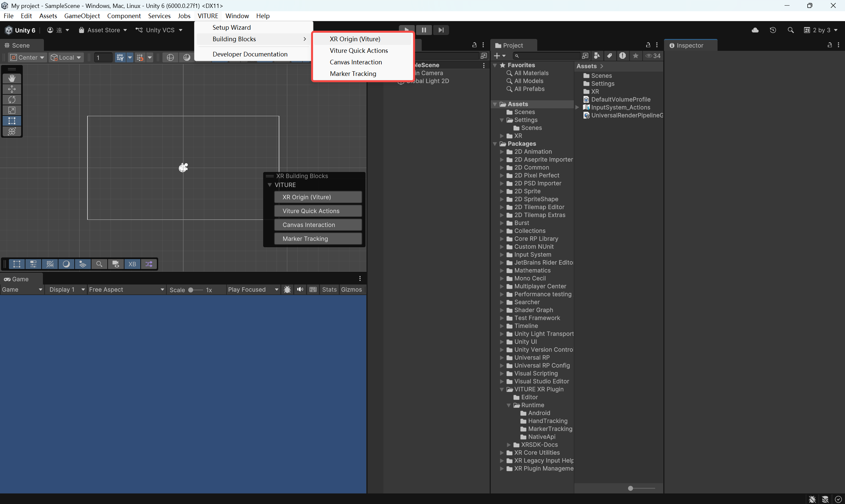This screenshot has width=845, height=504.
Task: Click the Project search input field
Action: (x=546, y=56)
